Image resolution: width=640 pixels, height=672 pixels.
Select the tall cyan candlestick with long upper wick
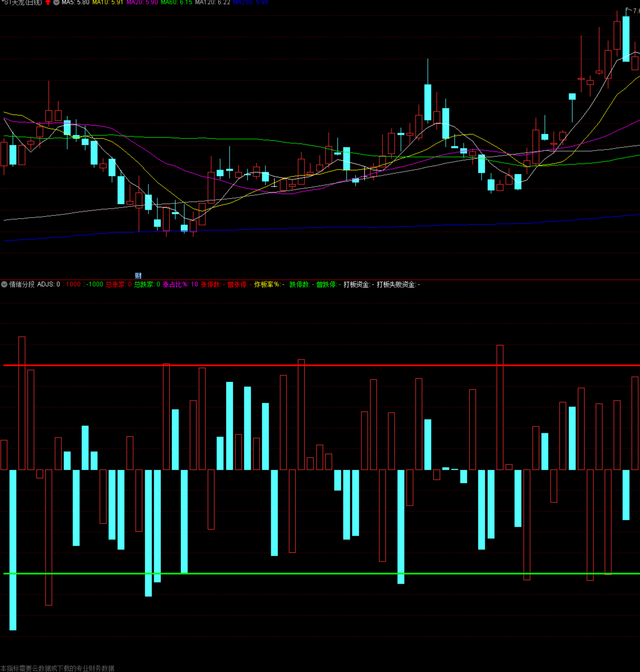[x=428, y=102]
